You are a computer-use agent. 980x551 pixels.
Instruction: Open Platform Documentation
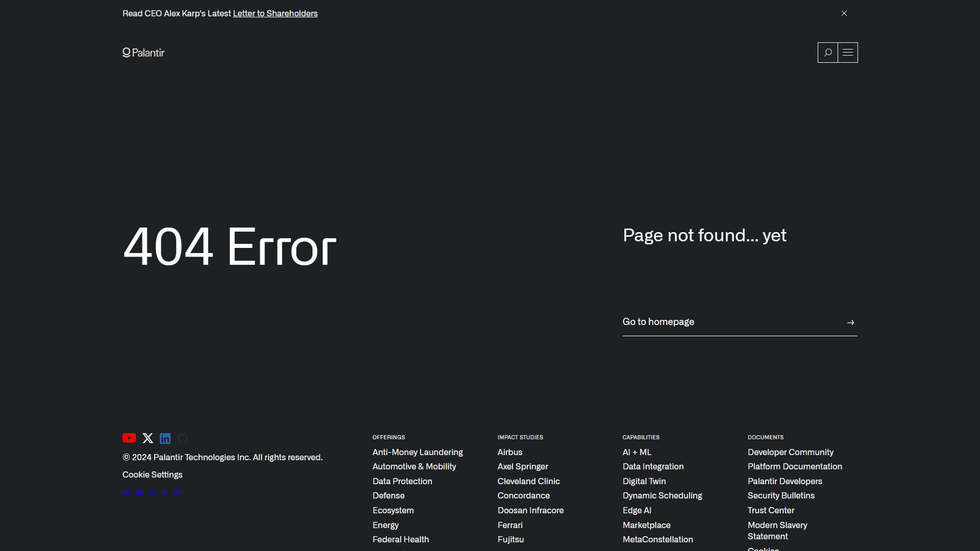click(x=795, y=466)
